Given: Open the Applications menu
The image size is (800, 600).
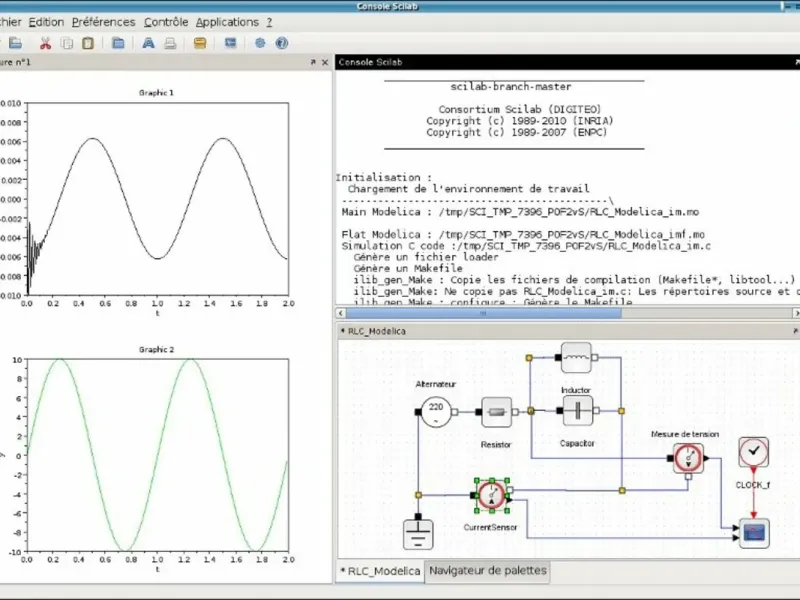Looking at the screenshot, I should click(227, 22).
